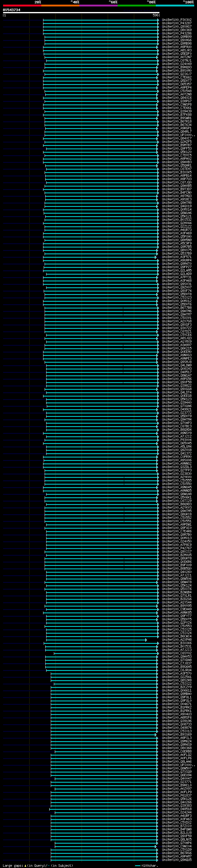Select the last hit UniRef100_Q9AQU5
This screenshot has width=197, height=868.
click(177, 860)
